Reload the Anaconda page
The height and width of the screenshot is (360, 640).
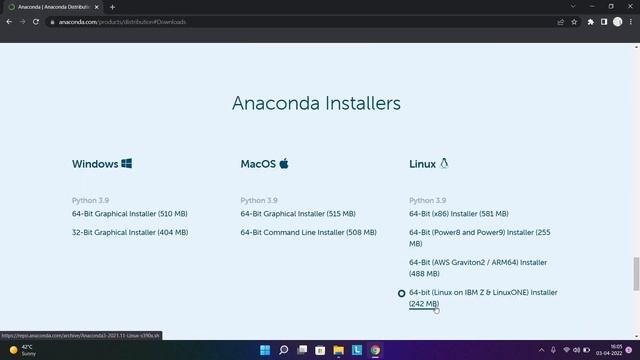[36, 22]
